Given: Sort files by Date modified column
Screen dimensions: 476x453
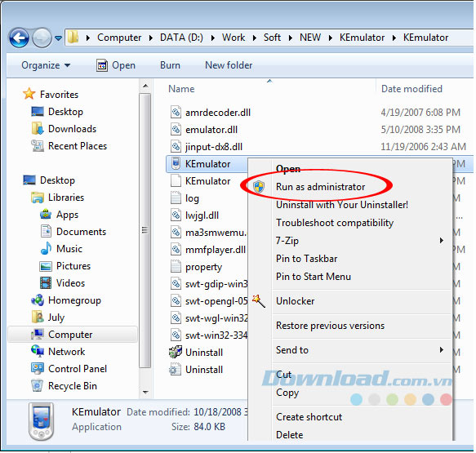Looking at the screenshot, I should pyautogui.click(x=411, y=89).
